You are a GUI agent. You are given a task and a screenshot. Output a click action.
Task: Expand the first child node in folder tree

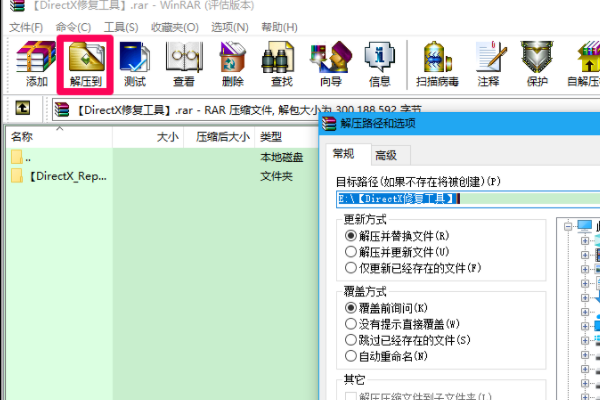[585, 241]
